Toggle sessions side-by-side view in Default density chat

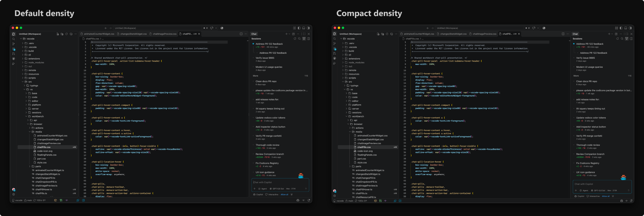coord(309,39)
